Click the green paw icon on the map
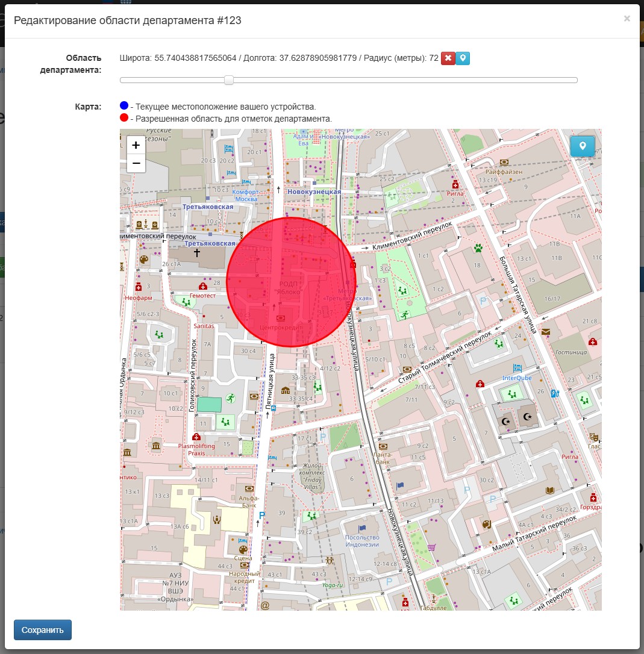 pos(478,247)
